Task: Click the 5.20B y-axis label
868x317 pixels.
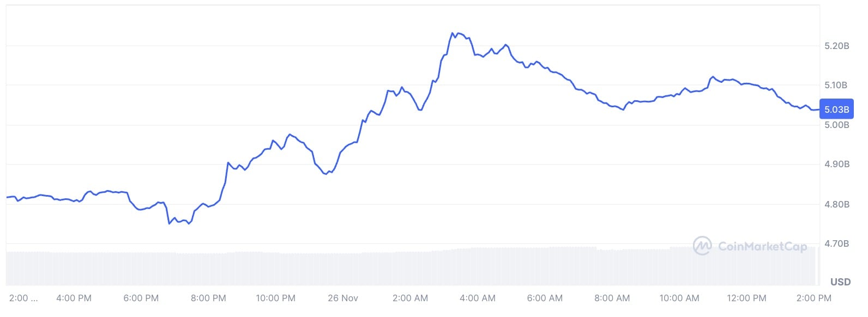Action: (x=836, y=46)
